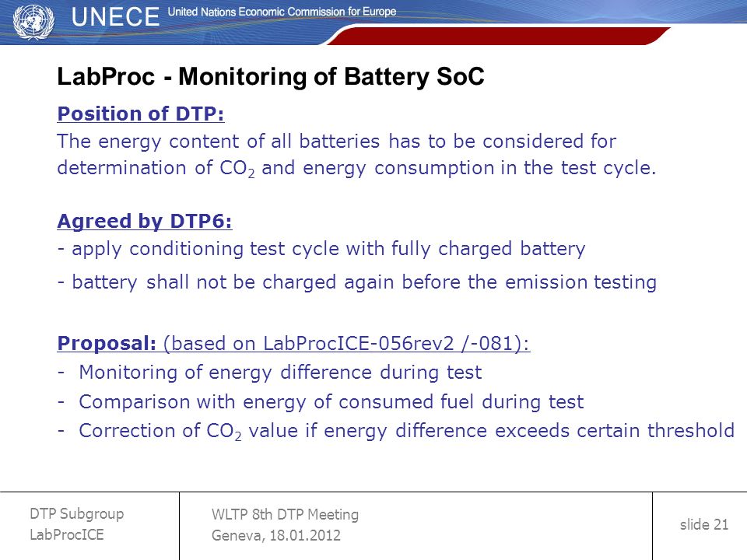Click the Correction of CO2 value bullet

[396, 432]
